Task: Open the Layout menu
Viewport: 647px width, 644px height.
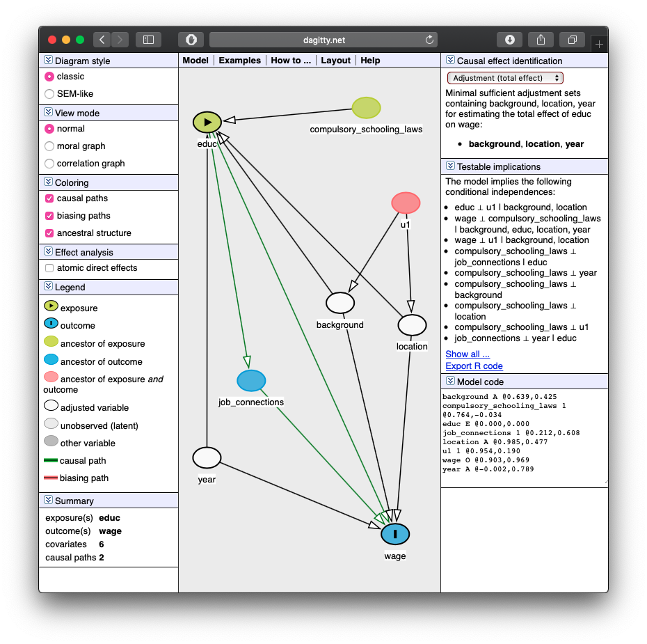Action: point(335,61)
